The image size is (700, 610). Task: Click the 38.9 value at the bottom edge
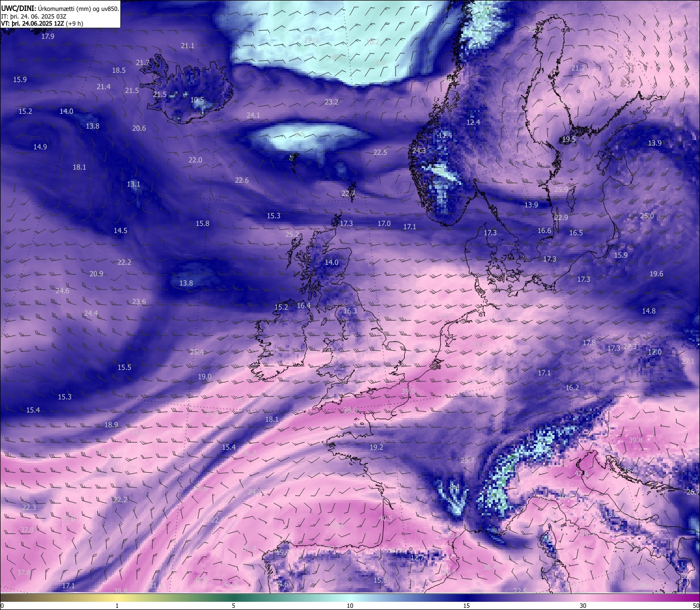click(x=120, y=590)
